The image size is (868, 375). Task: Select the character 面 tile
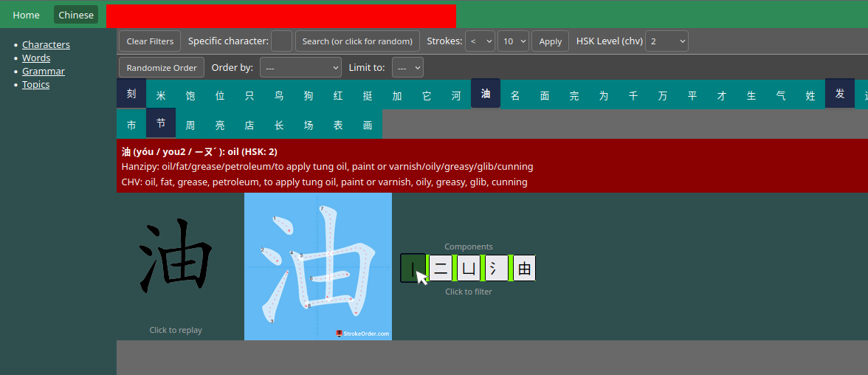click(x=545, y=96)
